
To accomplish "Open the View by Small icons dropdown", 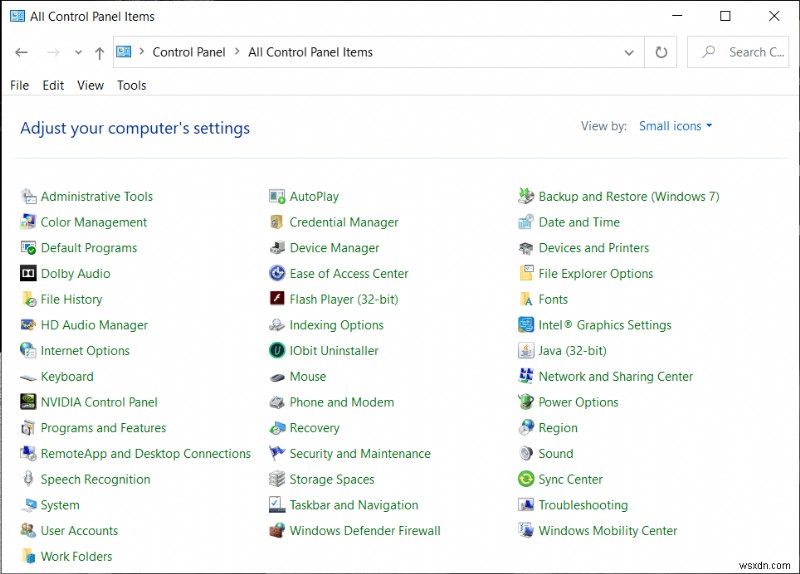I will 676,126.
